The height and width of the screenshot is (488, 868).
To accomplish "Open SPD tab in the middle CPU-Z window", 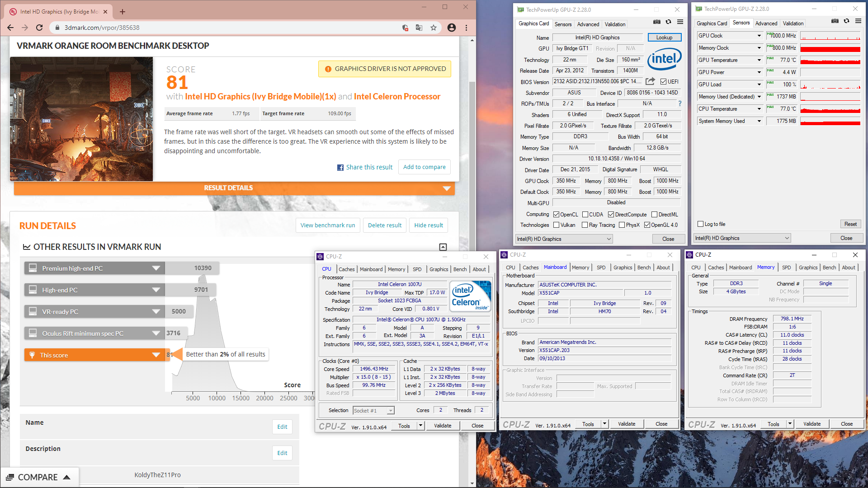I will coord(601,267).
